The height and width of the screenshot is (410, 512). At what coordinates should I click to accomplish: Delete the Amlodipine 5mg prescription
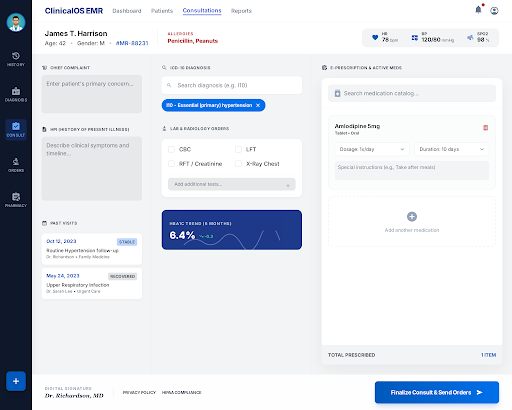click(485, 128)
